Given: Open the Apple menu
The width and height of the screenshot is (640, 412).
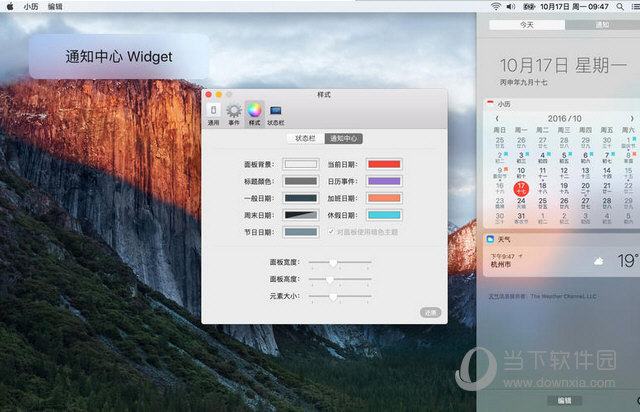Looking at the screenshot, I should coord(10,7).
